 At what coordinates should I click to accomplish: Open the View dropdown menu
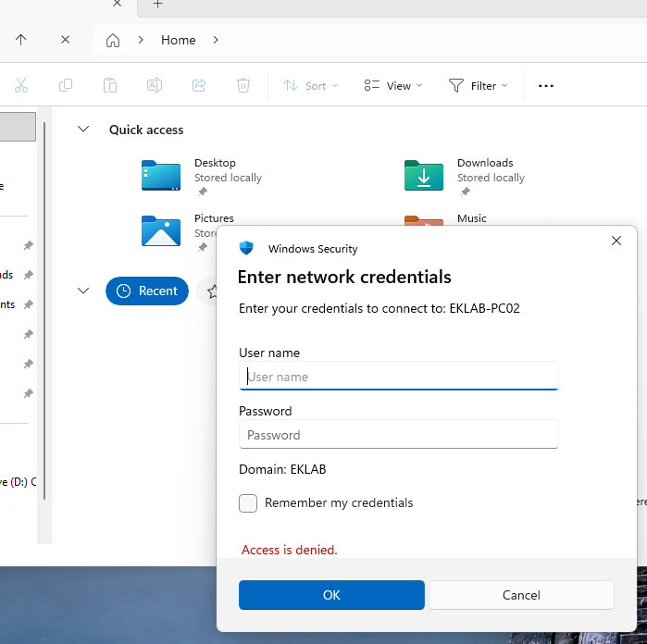393,85
